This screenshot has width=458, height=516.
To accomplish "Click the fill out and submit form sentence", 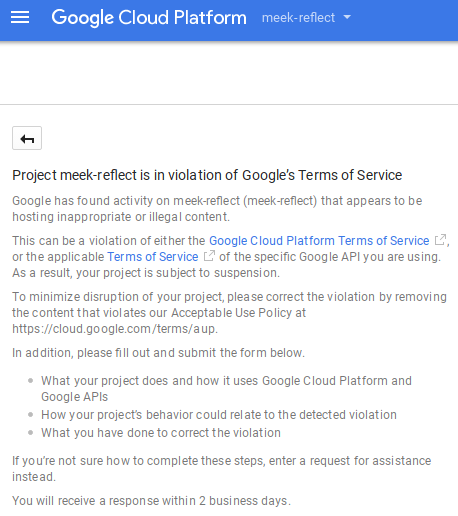I will [x=158, y=353].
